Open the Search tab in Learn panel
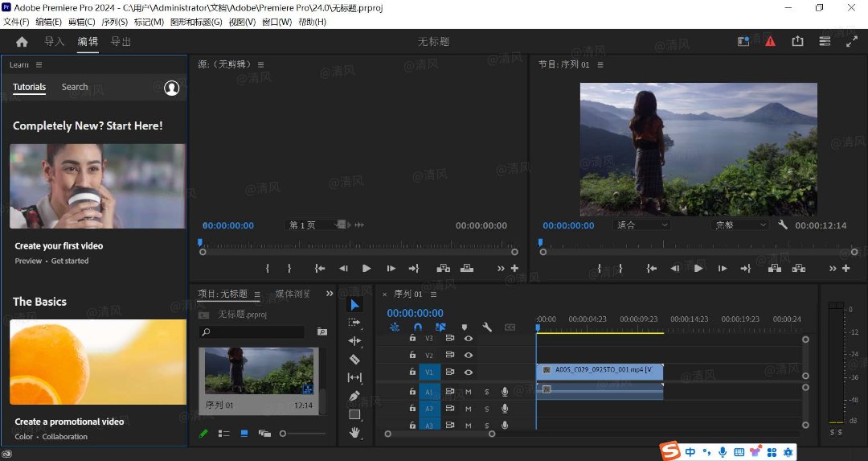 [x=75, y=87]
